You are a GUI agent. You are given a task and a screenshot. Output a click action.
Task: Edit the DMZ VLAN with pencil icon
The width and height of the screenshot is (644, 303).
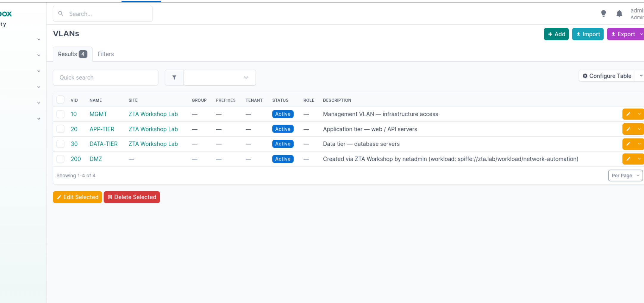628,159
